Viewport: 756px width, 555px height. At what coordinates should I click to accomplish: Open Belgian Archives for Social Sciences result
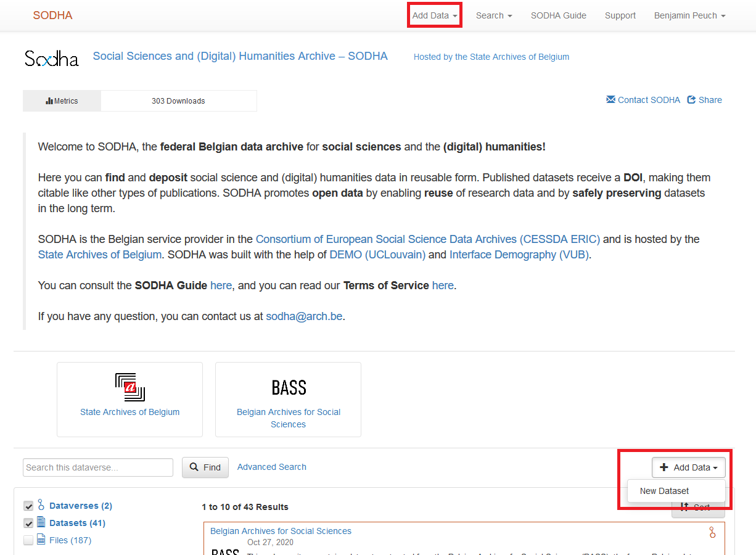pos(281,531)
